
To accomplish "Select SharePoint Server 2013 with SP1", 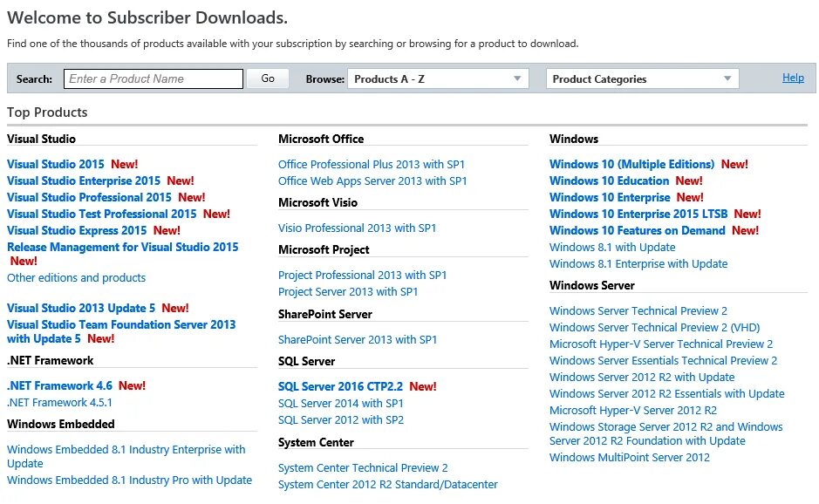I will click(x=358, y=340).
